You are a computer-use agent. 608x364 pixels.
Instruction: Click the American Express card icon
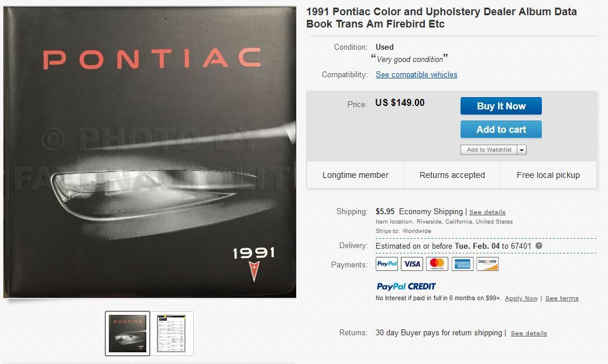click(x=462, y=264)
